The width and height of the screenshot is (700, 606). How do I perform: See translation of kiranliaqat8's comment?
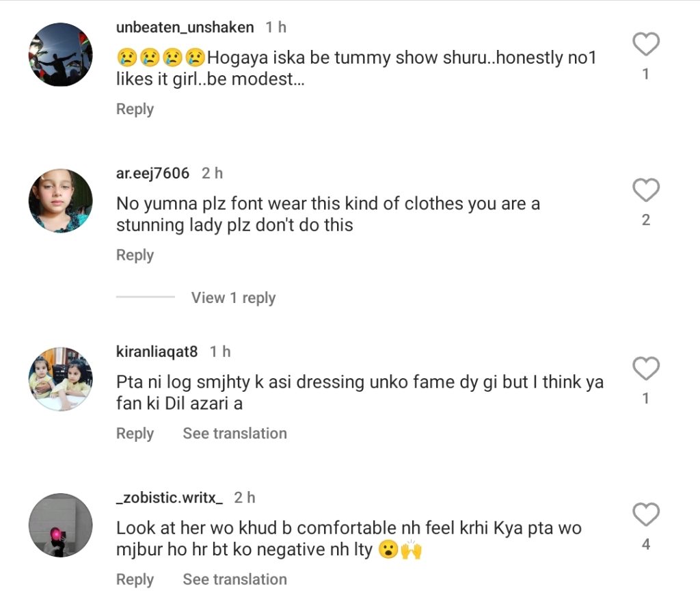[234, 434]
